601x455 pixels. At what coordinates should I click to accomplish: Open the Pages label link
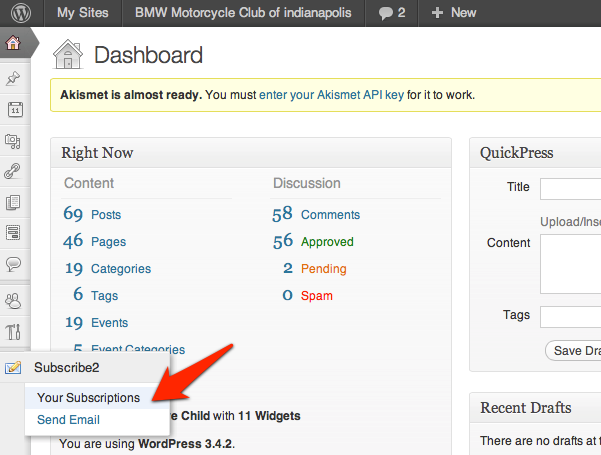tap(108, 242)
